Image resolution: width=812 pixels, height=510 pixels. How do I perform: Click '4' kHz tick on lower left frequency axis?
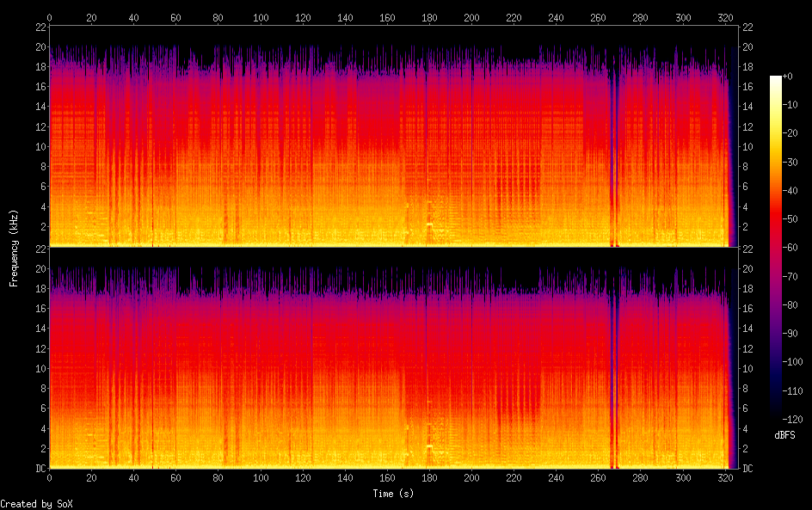click(x=44, y=428)
